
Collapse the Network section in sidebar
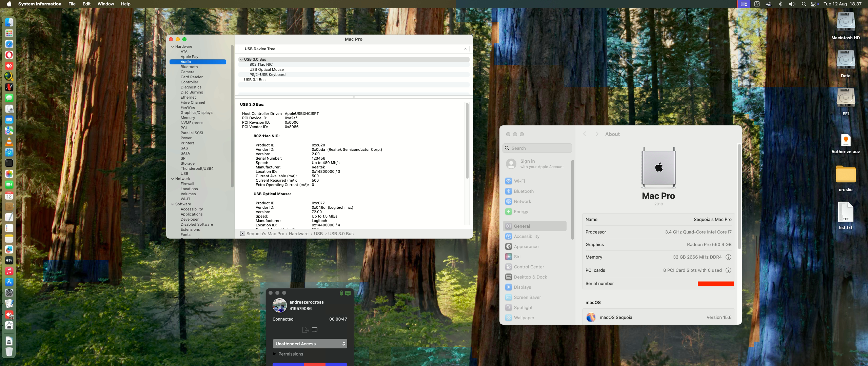pyautogui.click(x=172, y=179)
